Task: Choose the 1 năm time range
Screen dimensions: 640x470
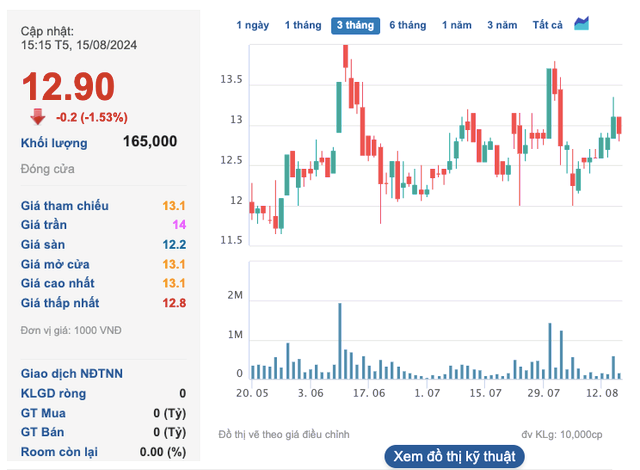Action: (457, 25)
